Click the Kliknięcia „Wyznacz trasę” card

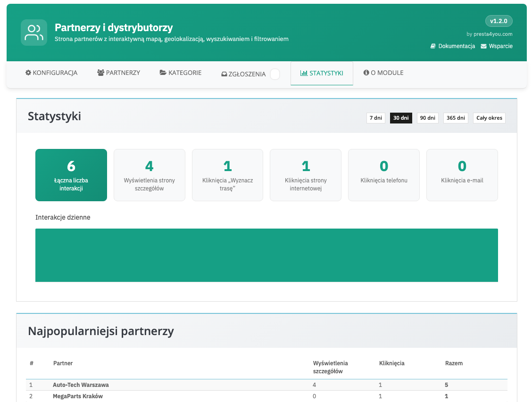click(228, 175)
